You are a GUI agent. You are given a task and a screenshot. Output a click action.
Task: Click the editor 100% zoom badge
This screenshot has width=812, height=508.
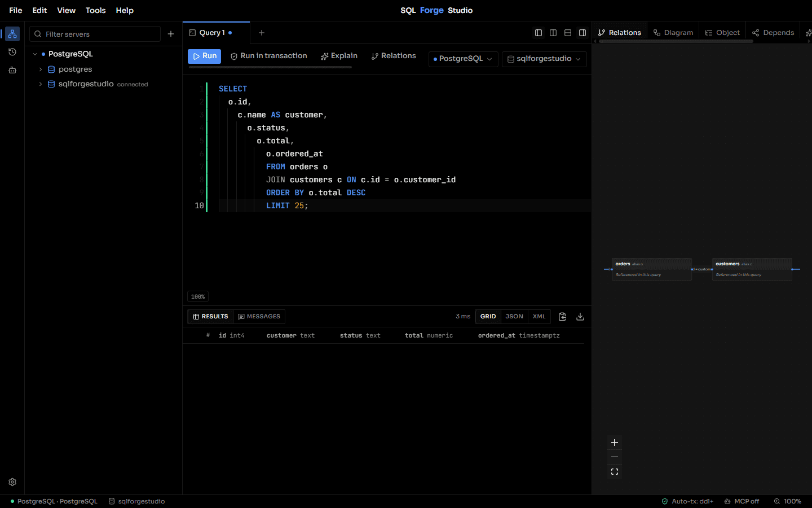(198, 296)
